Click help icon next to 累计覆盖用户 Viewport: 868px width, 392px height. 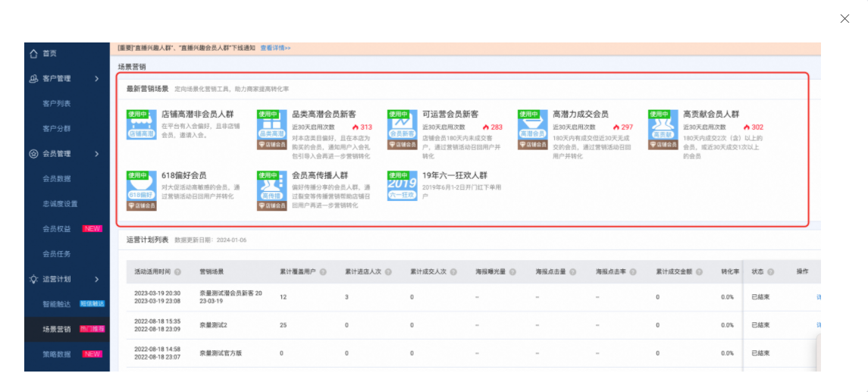pyautogui.click(x=323, y=272)
